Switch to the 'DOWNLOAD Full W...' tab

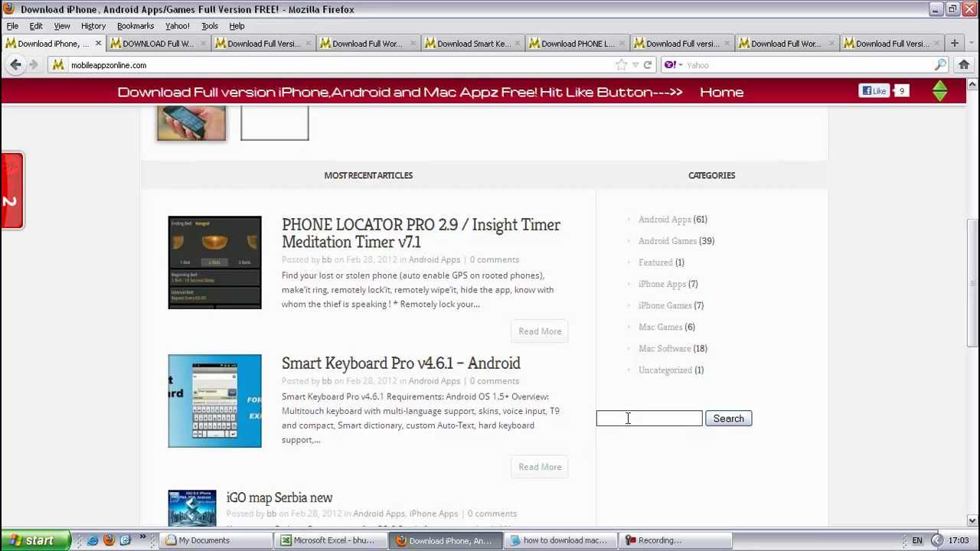(x=158, y=44)
